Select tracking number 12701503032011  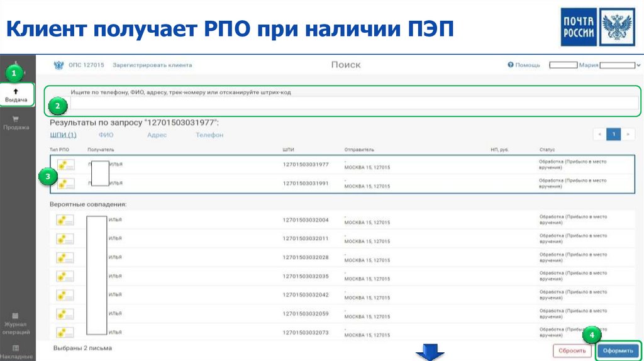coord(306,238)
